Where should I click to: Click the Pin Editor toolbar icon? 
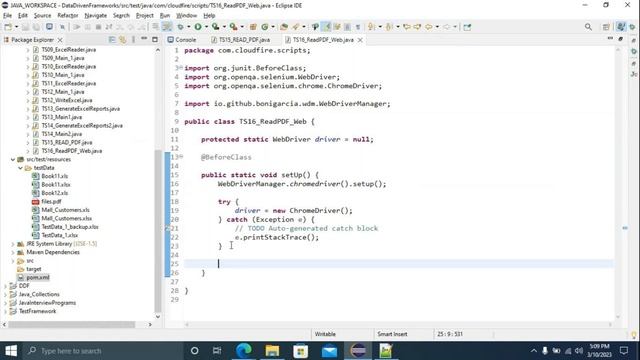click(467, 27)
